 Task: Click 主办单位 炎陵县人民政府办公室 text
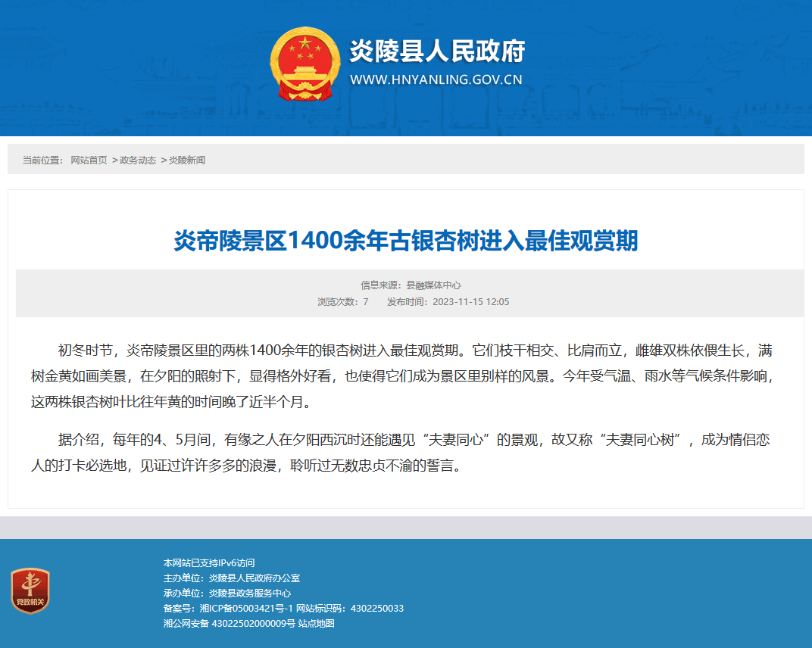(x=232, y=578)
